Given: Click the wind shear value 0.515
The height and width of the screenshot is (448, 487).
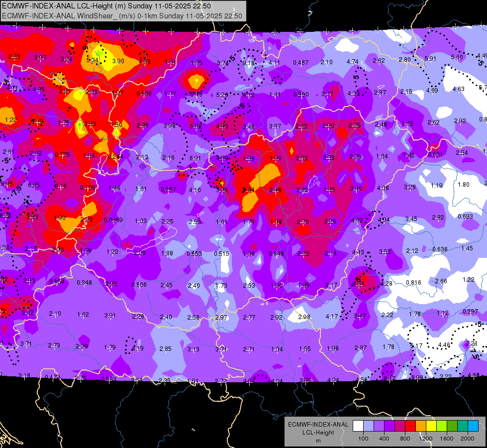Looking at the screenshot, I should [221, 254].
